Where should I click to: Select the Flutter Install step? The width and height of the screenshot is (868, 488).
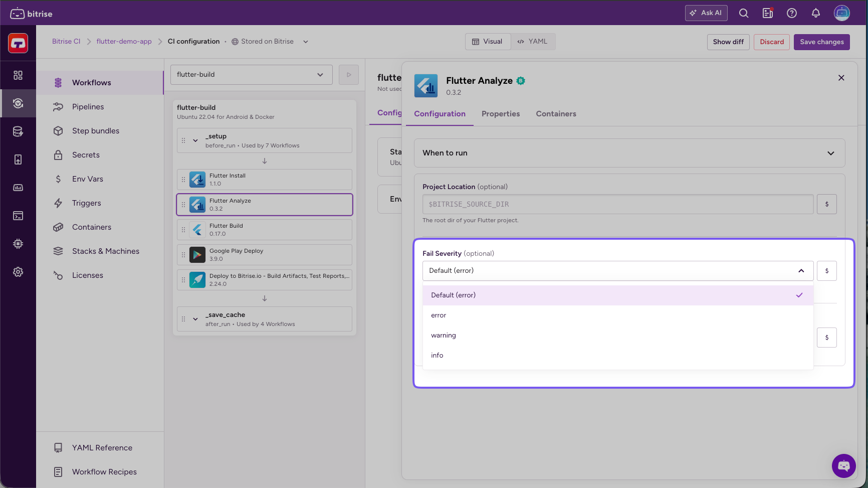click(265, 180)
